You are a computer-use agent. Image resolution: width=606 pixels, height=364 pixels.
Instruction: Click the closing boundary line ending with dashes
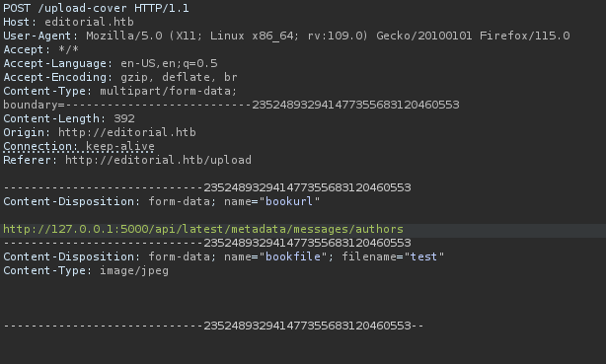(x=213, y=326)
